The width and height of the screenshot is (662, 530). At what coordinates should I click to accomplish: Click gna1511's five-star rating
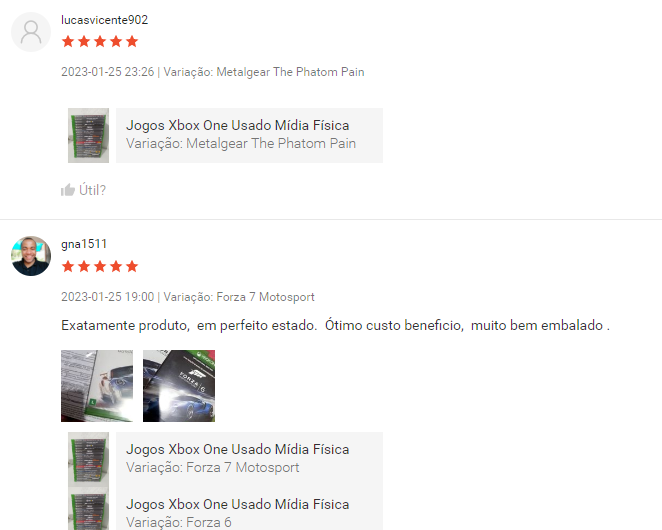(100, 266)
